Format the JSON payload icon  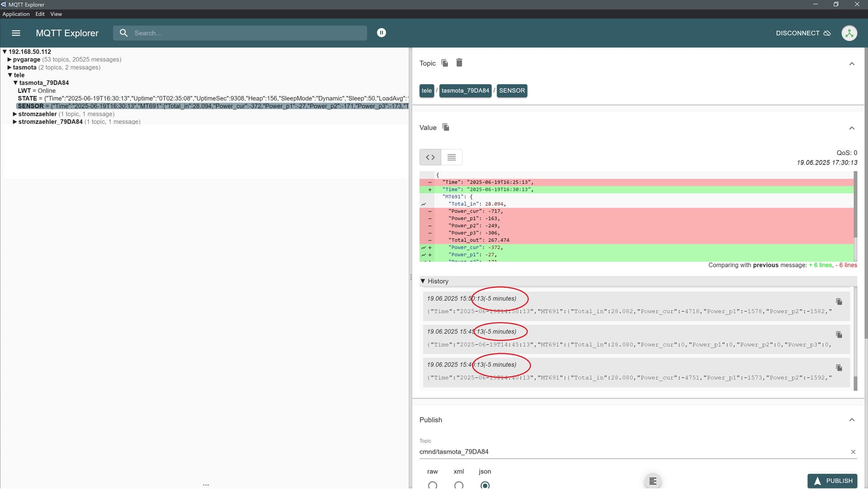[x=653, y=481]
